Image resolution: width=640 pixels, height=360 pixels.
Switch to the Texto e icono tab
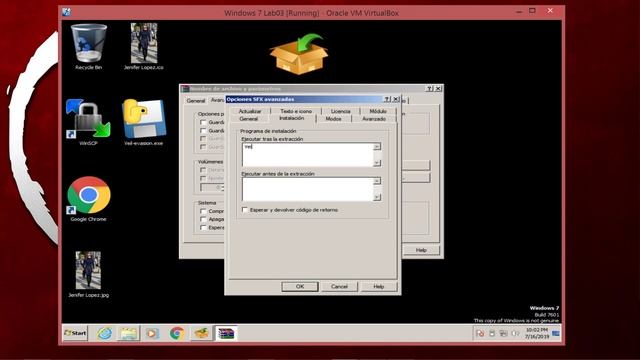click(296, 111)
